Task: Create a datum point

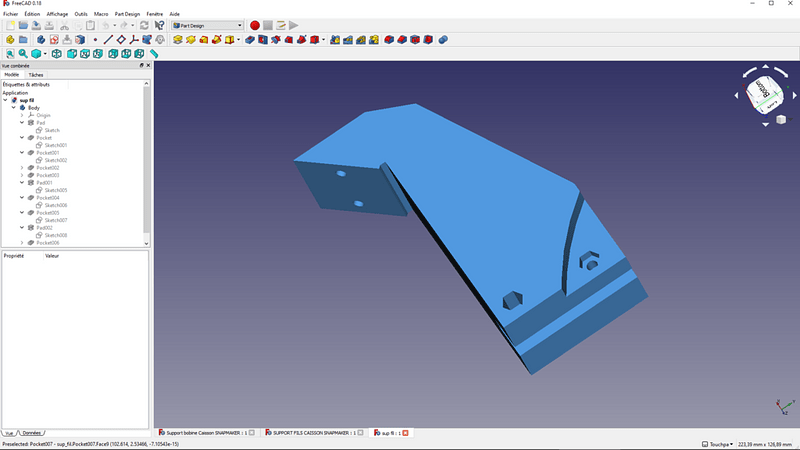Action: coord(95,40)
